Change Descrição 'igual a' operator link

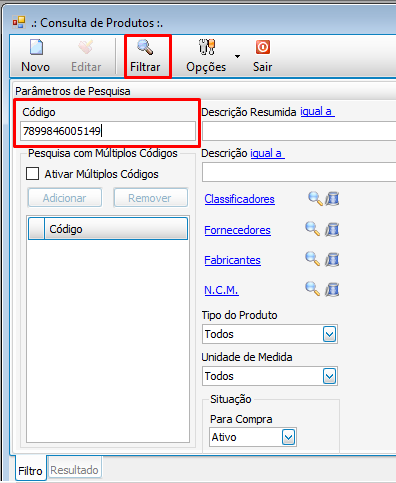click(x=267, y=153)
